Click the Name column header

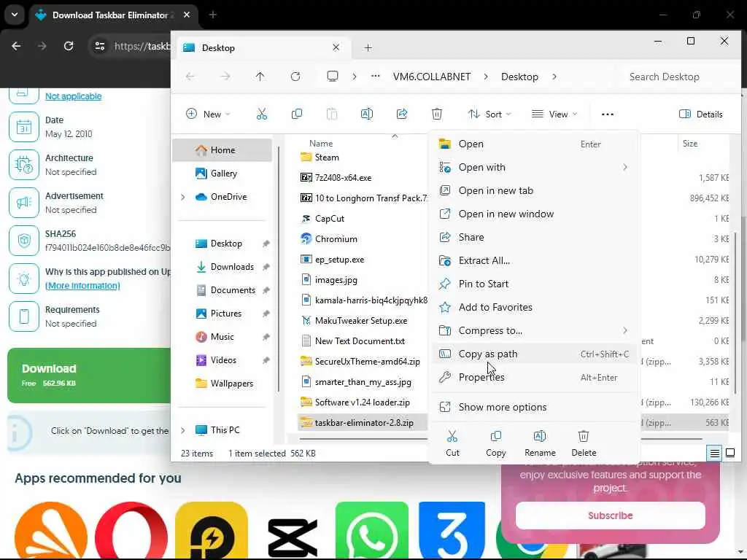point(321,144)
